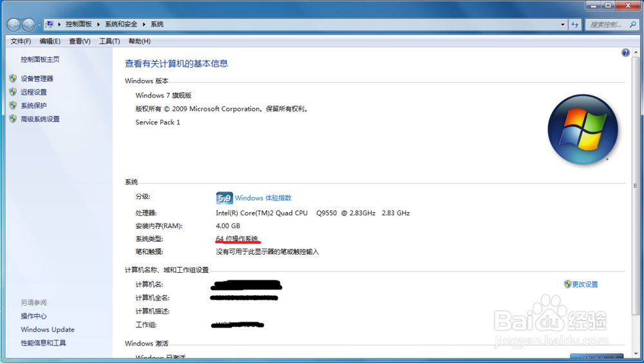Open the Windows 体验指数 link
Viewport: 644px width, 363px height.
263,198
